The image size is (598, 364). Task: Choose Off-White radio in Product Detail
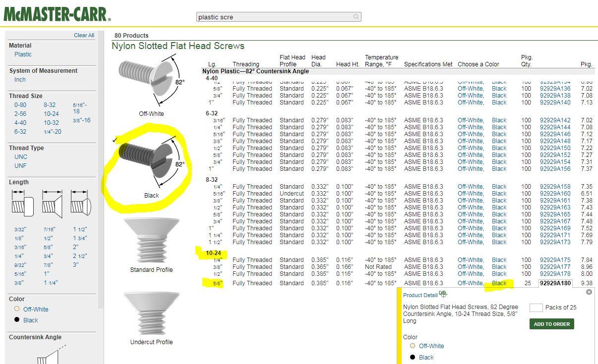coord(412,346)
